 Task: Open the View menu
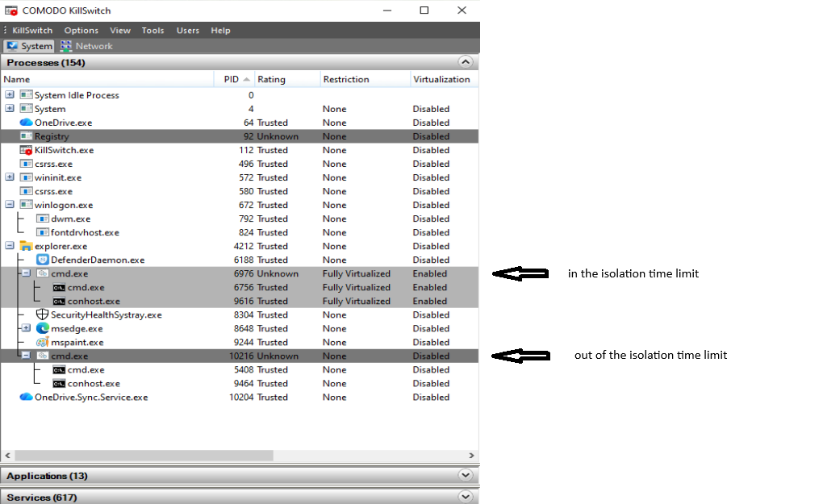(x=120, y=31)
